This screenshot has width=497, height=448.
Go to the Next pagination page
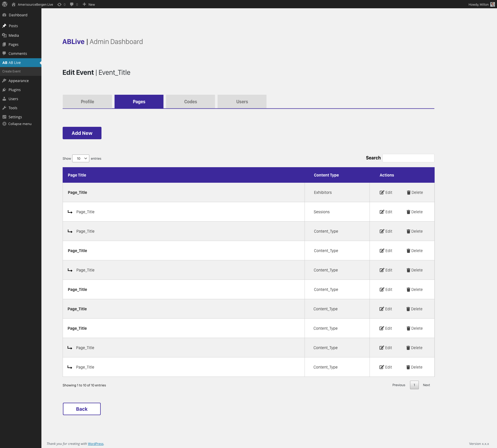coord(426,385)
